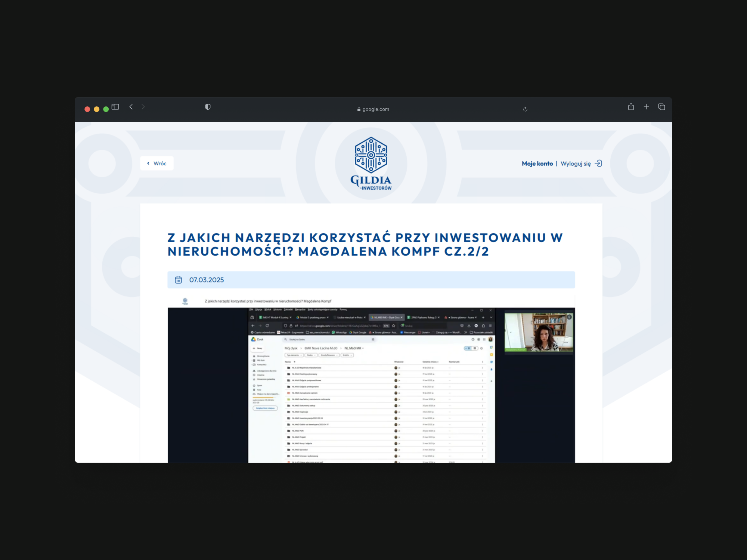Switch Drive to list view toggle
The image size is (747, 560).
pos(468,348)
